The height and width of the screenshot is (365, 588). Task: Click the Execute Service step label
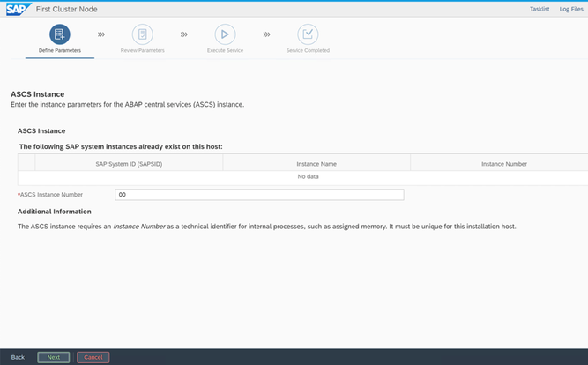pos(225,50)
